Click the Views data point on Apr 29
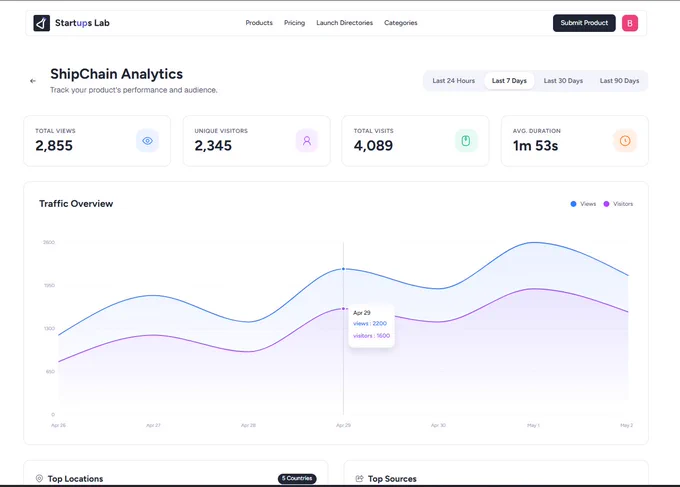This screenshot has width=680, height=487. [x=343, y=269]
